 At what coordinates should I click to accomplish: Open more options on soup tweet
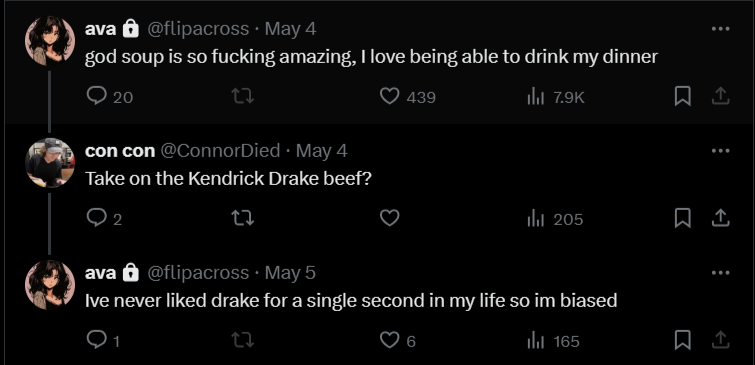click(720, 29)
